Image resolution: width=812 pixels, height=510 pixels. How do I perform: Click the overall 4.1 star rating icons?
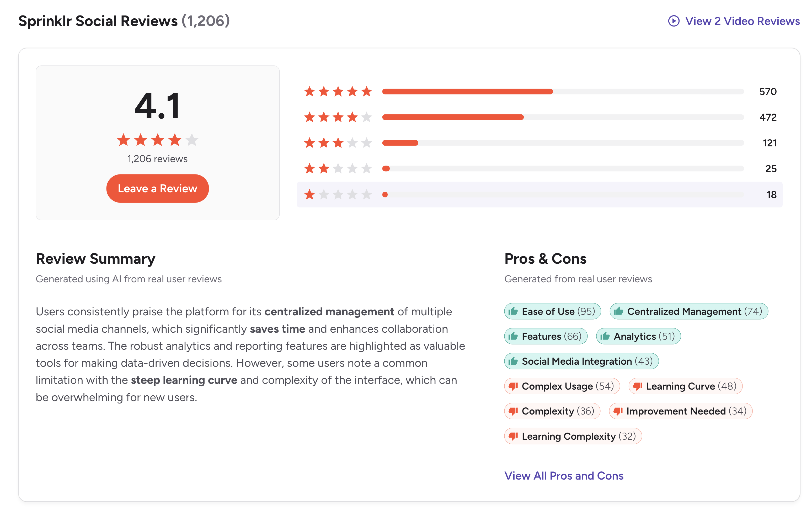click(x=157, y=140)
